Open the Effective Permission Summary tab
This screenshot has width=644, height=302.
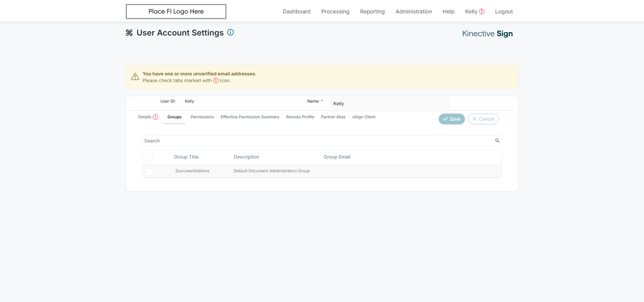click(x=250, y=117)
